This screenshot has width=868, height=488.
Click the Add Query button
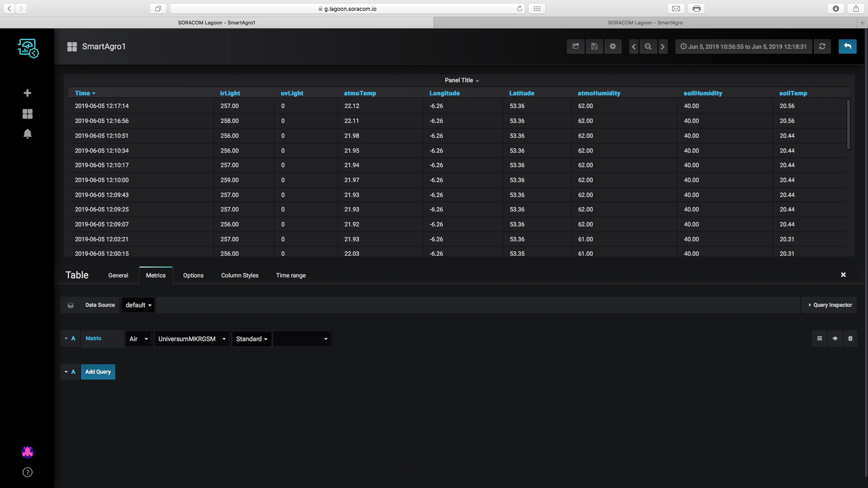[98, 372]
